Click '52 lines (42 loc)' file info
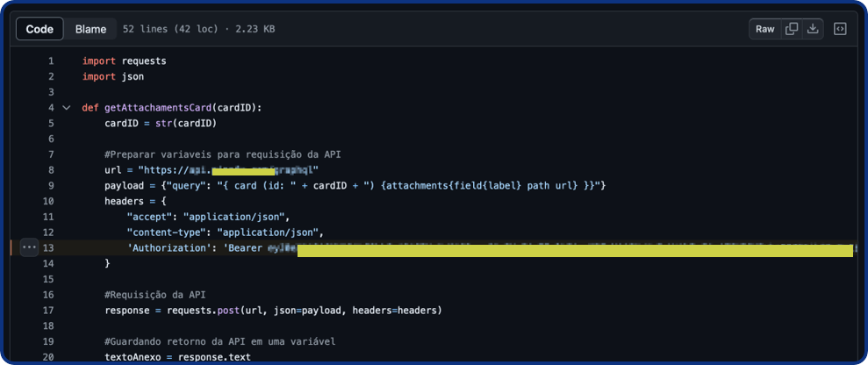 tap(170, 29)
